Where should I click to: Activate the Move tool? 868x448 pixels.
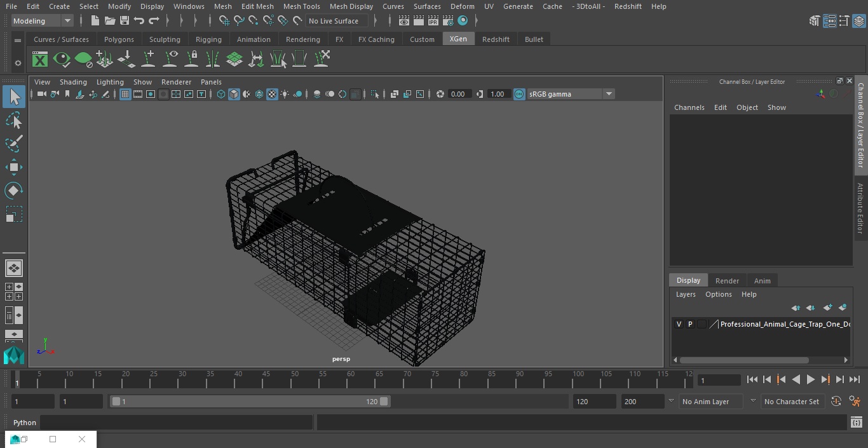pos(13,167)
